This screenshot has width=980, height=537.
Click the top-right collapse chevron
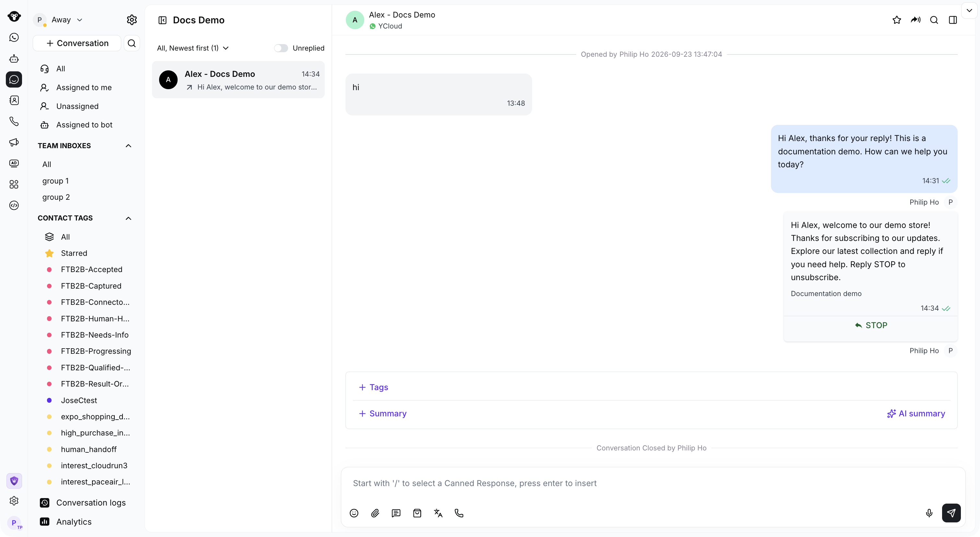click(x=969, y=10)
